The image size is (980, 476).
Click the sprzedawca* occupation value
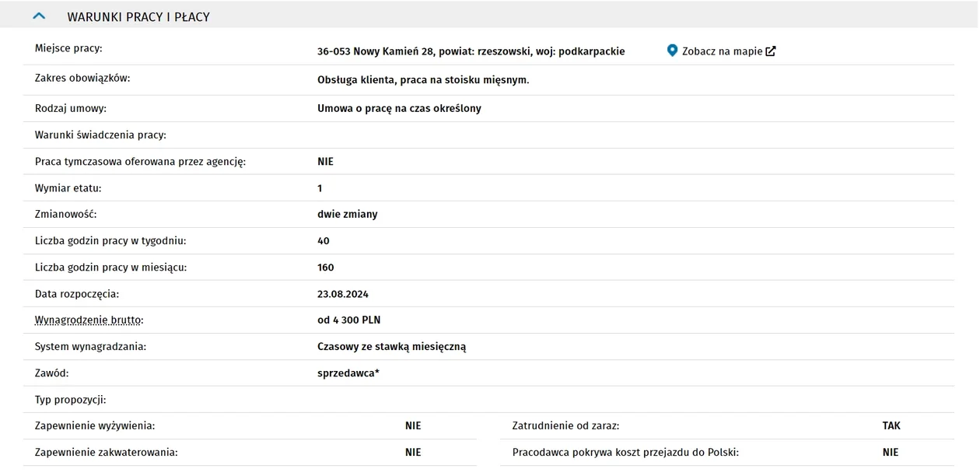click(x=348, y=373)
